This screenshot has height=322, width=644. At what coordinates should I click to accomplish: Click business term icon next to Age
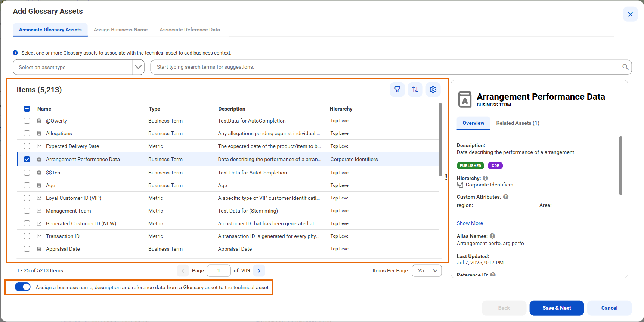(x=39, y=185)
